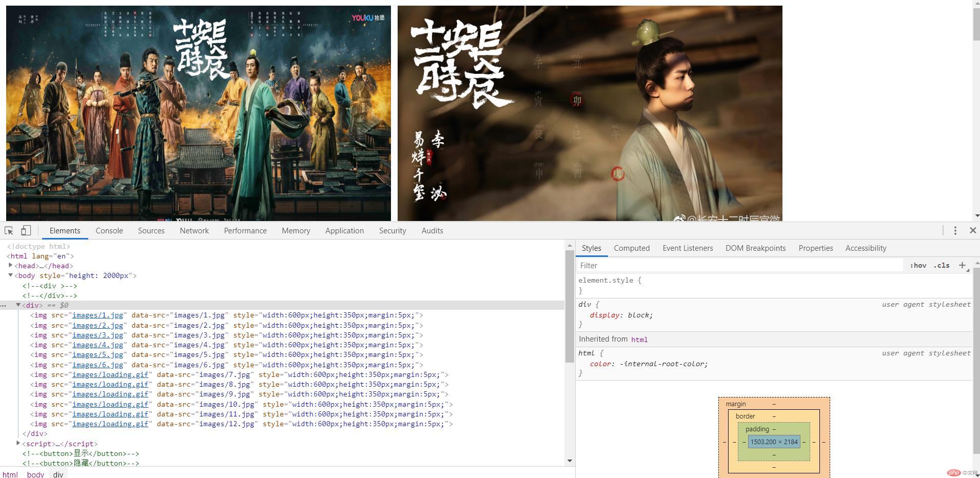
Task: Select the html breadcrumb item
Action: (x=10, y=474)
